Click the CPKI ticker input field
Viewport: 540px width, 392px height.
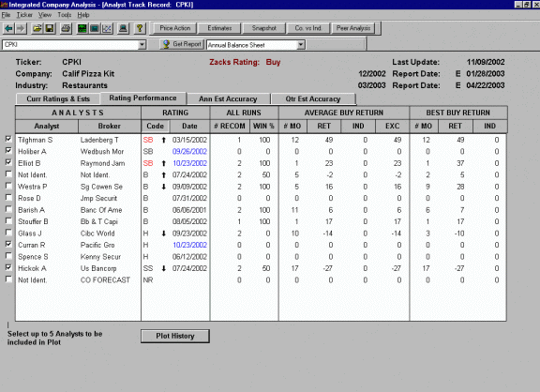70,45
